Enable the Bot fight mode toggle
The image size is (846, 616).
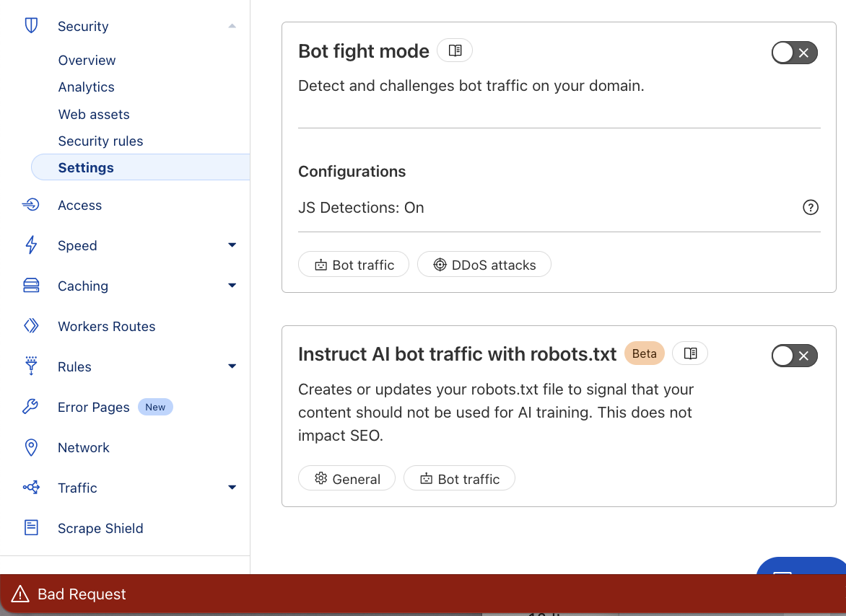tap(794, 53)
